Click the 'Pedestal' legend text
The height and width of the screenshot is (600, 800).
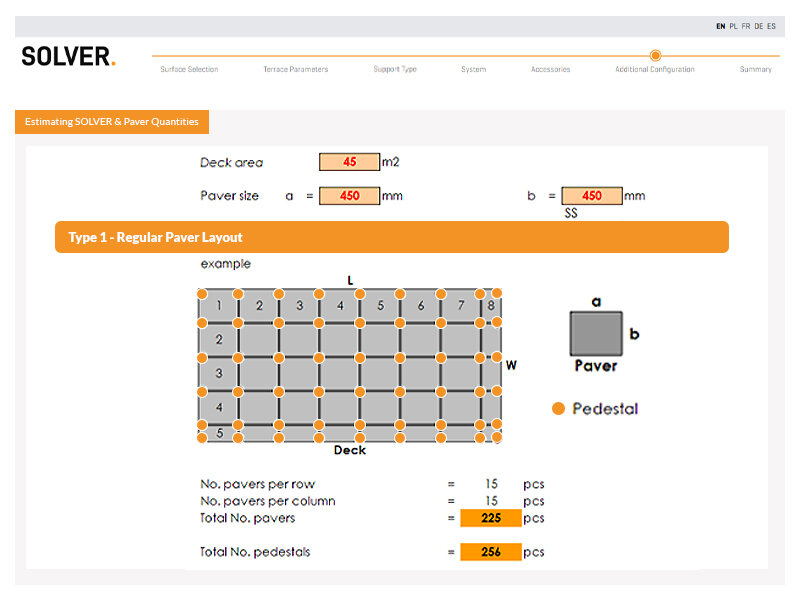point(605,409)
